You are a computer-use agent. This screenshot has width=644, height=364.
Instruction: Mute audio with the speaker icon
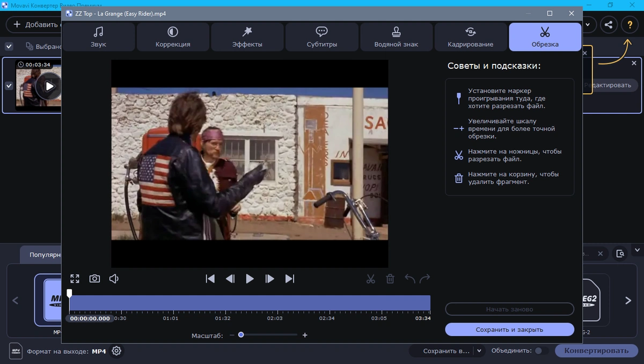point(114,279)
